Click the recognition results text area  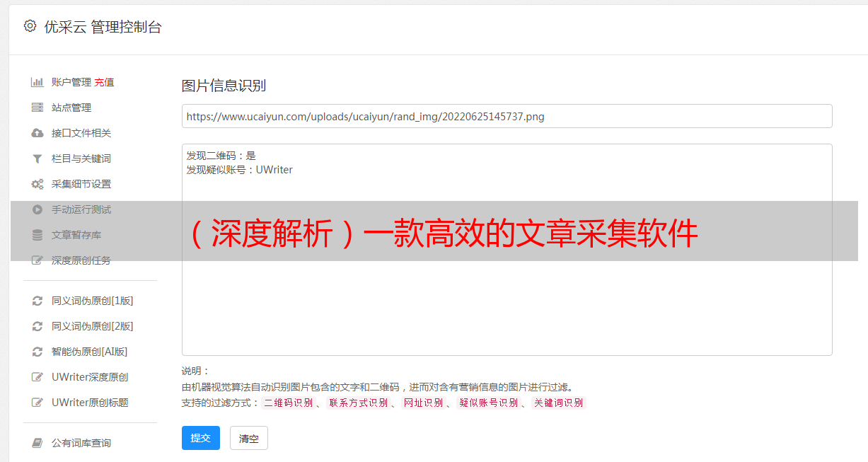(x=507, y=250)
